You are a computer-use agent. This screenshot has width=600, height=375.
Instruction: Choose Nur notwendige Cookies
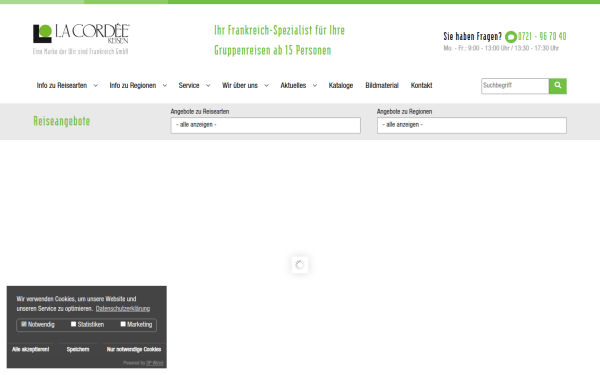pos(134,349)
